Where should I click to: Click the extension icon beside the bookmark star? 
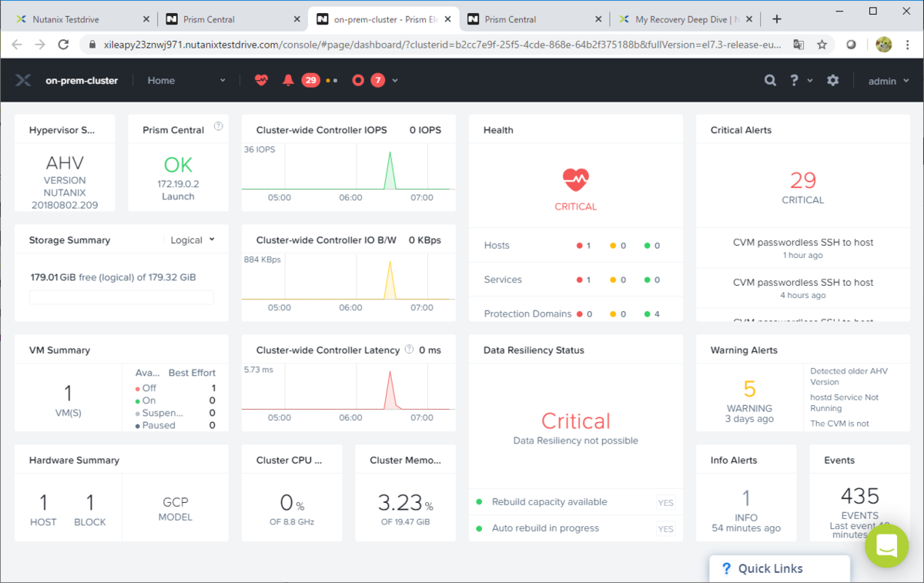pyautogui.click(x=851, y=45)
